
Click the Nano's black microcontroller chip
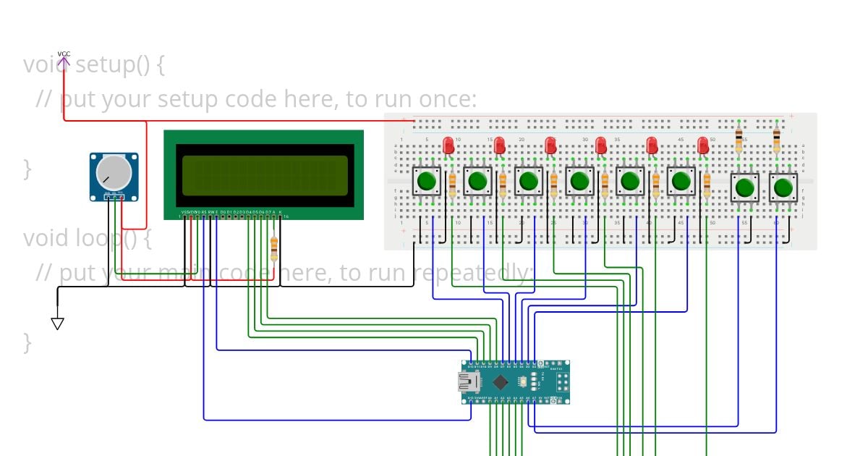click(x=500, y=382)
